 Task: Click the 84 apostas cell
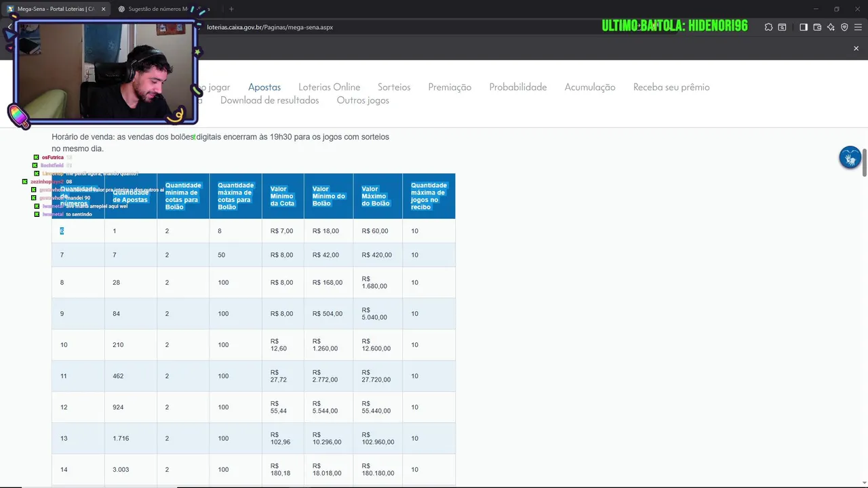coord(131,314)
